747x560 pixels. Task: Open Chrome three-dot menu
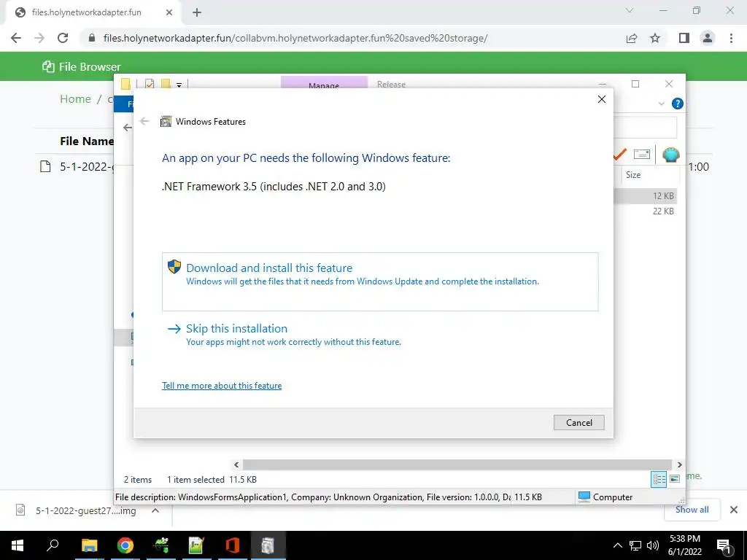(x=731, y=38)
